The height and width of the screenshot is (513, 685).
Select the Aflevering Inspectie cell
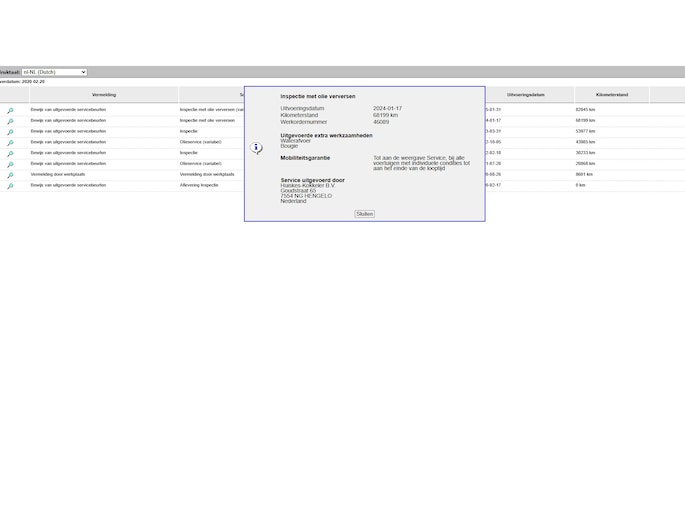(x=199, y=185)
